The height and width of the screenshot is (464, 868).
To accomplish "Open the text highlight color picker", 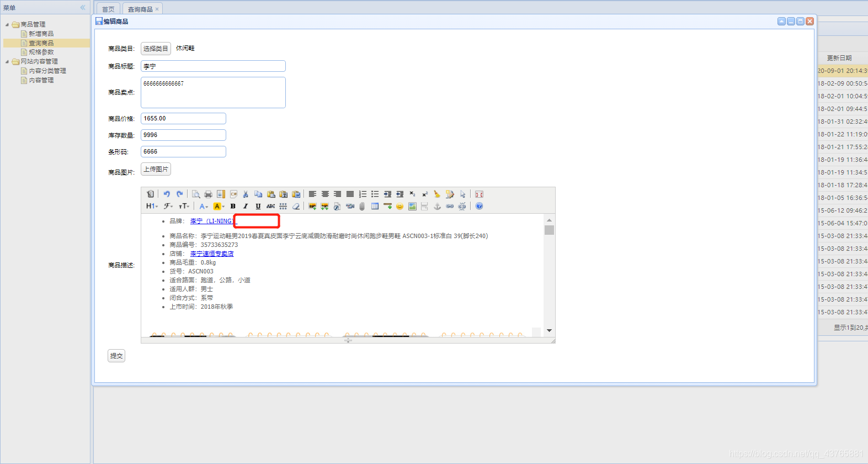I will [x=219, y=206].
